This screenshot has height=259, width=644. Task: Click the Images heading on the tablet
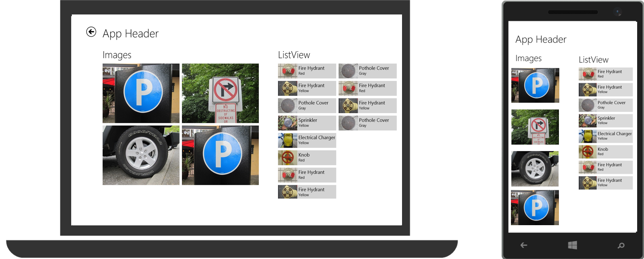(117, 55)
